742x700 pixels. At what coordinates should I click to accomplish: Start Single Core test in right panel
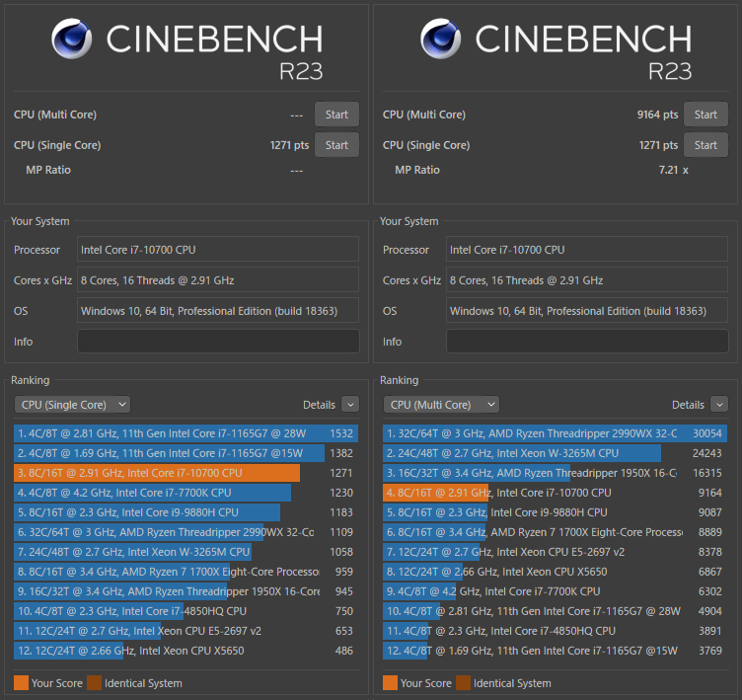click(x=705, y=145)
